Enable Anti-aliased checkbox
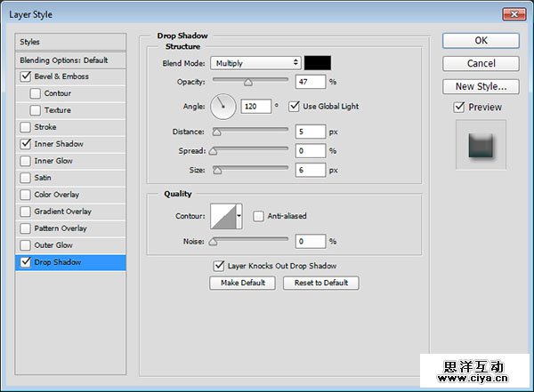Screen dimensions: 534x392 point(258,216)
